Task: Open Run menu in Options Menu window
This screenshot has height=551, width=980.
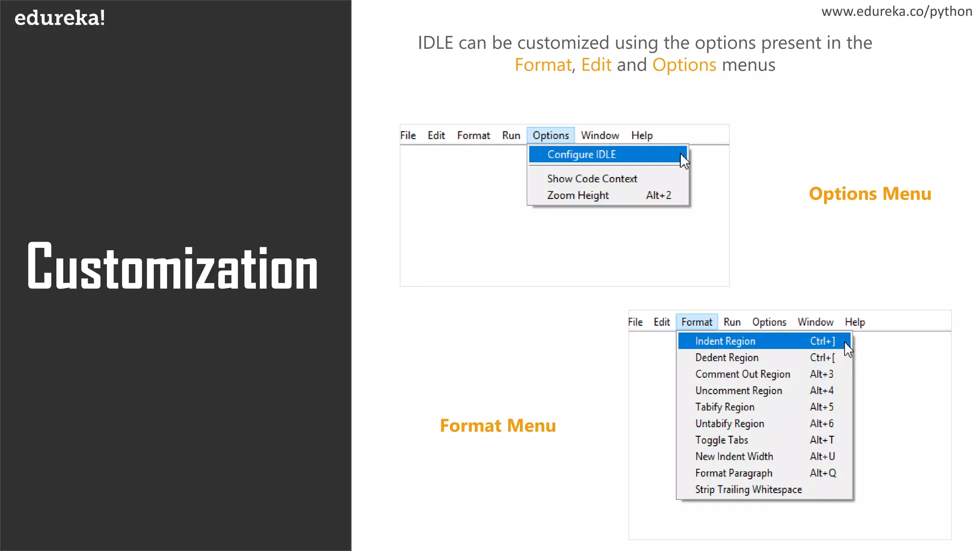Action: [x=511, y=135]
